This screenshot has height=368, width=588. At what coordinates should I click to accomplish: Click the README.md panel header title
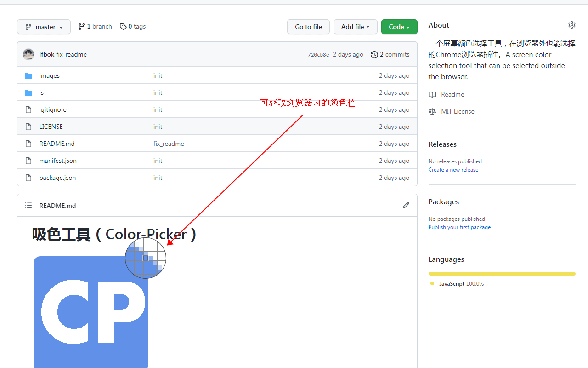(57, 206)
